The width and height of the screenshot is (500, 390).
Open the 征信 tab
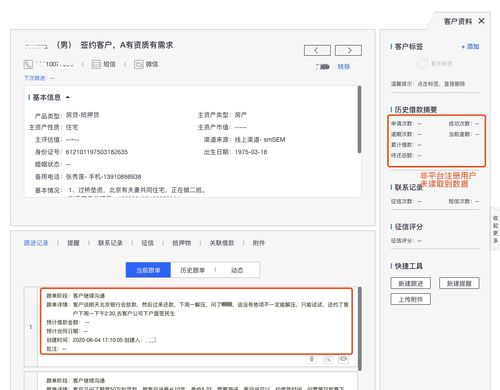(x=147, y=243)
